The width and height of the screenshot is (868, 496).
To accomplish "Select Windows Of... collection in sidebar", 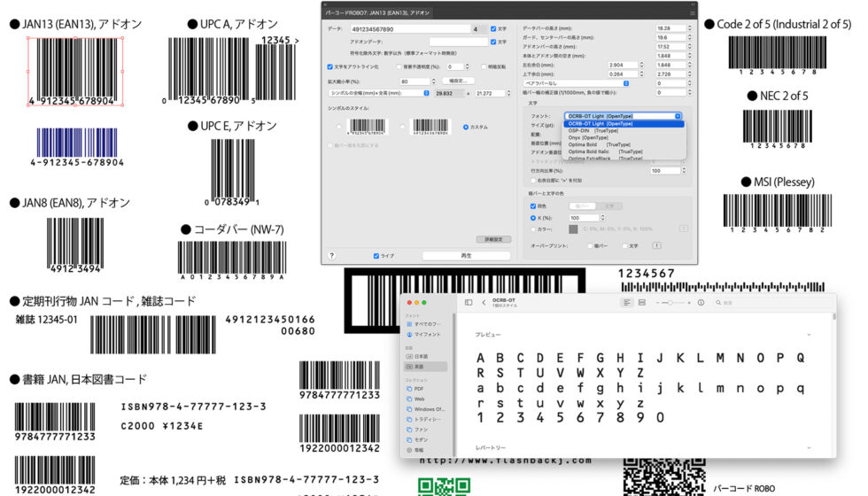I will click(425, 409).
